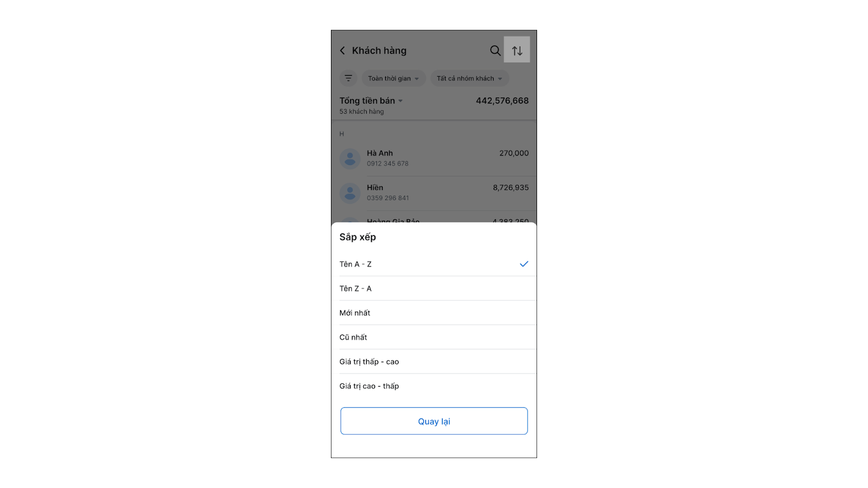Viewport: 868px width, 488px height.
Task: Tap Hiền's avatar icon
Action: (x=350, y=193)
